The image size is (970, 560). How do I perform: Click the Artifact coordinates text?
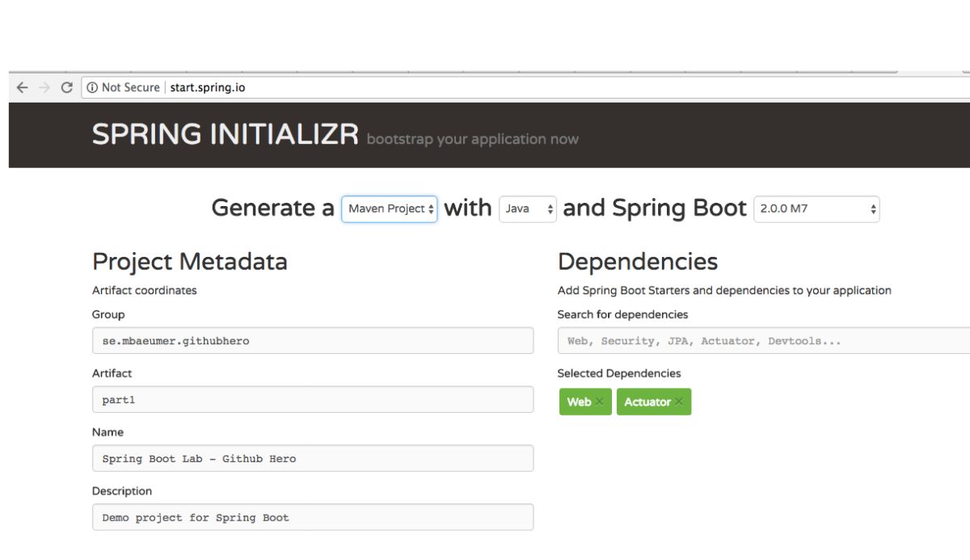click(145, 290)
